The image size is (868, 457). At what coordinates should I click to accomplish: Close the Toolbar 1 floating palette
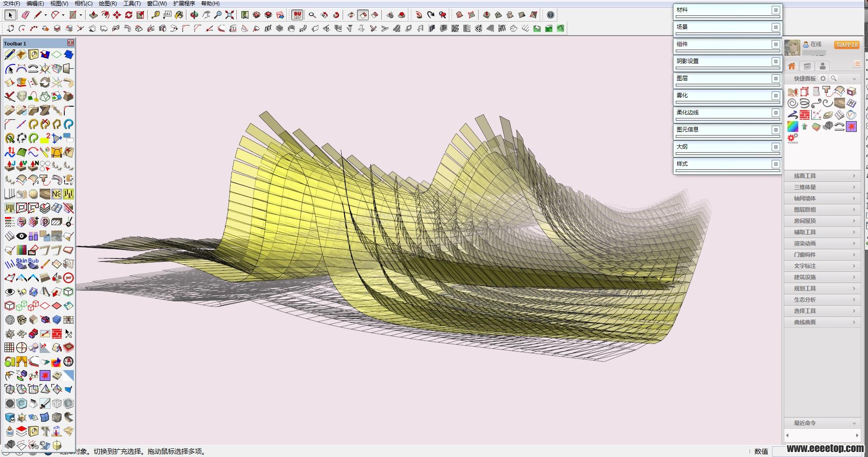point(71,43)
